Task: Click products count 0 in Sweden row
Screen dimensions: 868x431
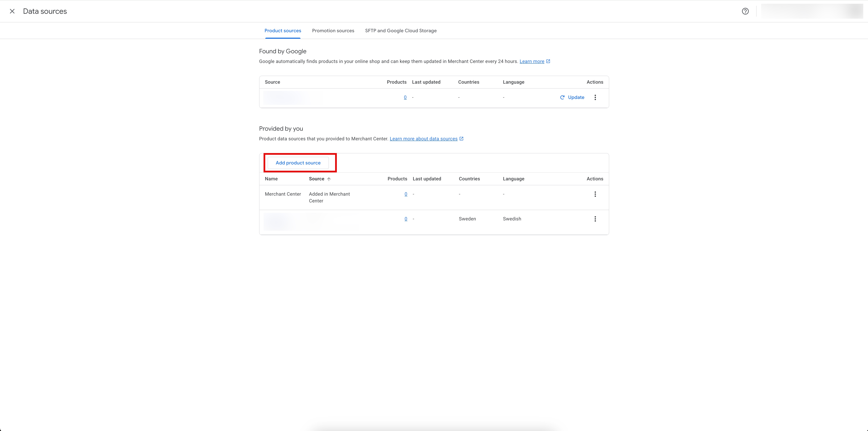Action: pos(406,219)
